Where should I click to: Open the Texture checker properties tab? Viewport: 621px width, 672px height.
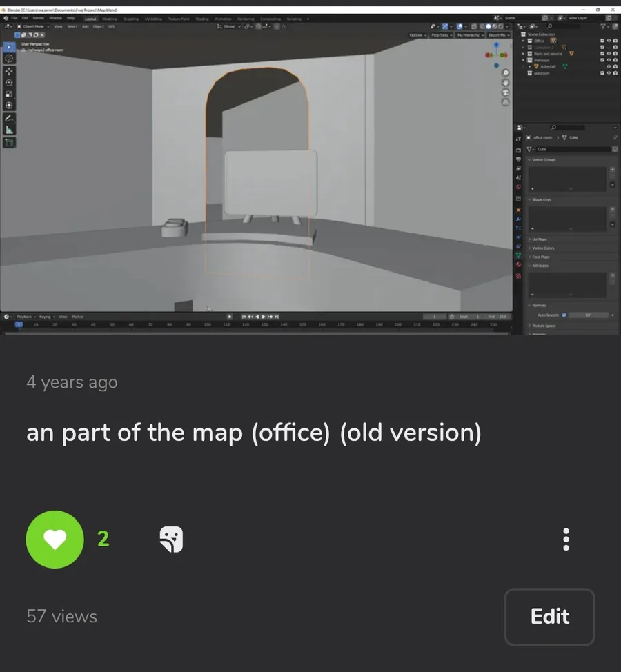519,276
